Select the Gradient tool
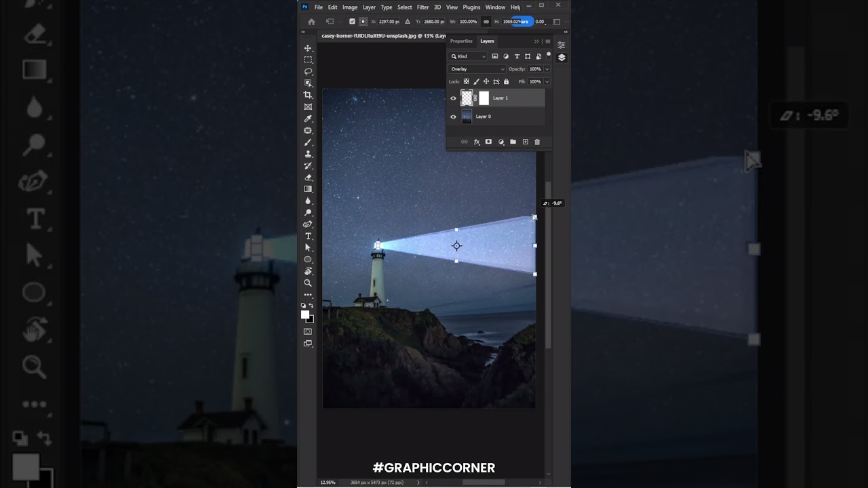 308,189
